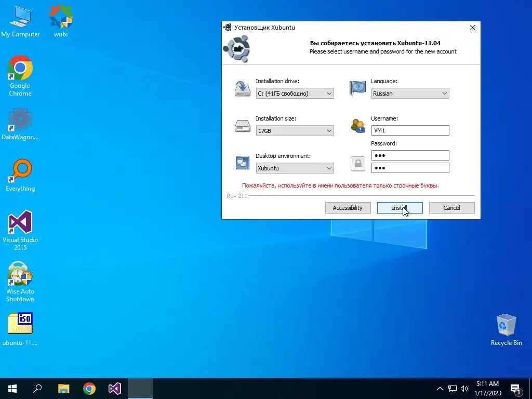This screenshot has height=399, width=532.
Task: Select the ubuntu-11 ISO file icon
Action: [20, 329]
